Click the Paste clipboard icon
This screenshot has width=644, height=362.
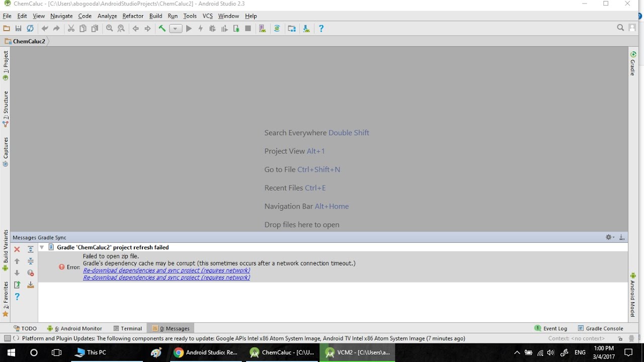(95, 29)
